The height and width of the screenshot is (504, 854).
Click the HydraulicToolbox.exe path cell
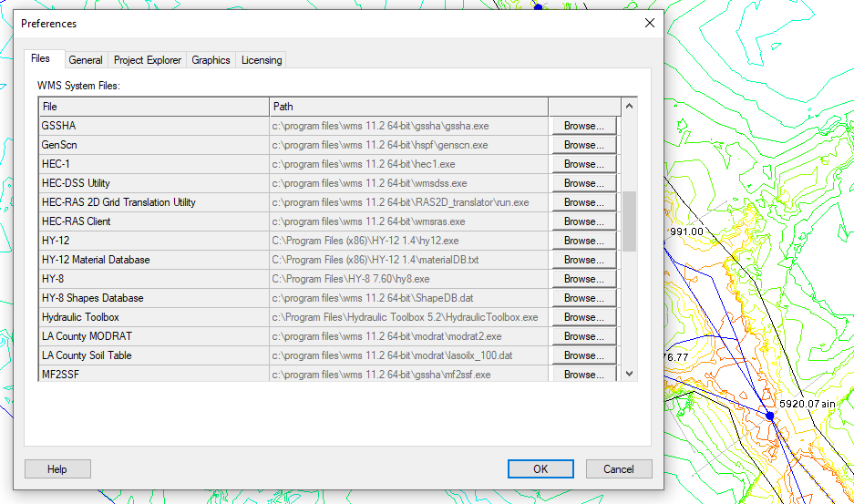pyautogui.click(x=409, y=317)
